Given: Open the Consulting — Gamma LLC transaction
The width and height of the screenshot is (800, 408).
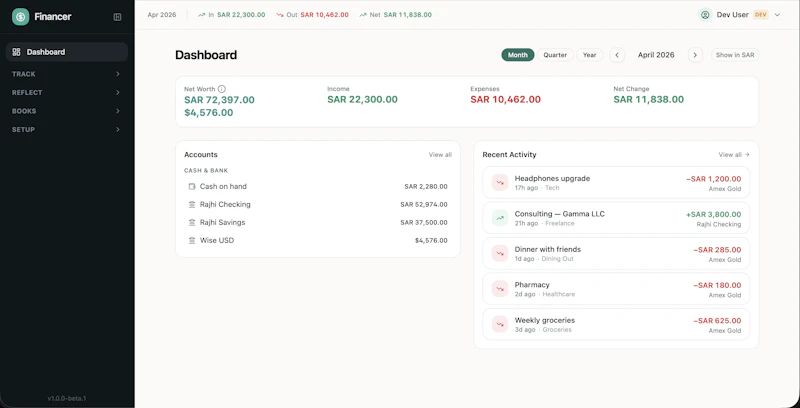Looking at the screenshot, I should click(616, 218).
